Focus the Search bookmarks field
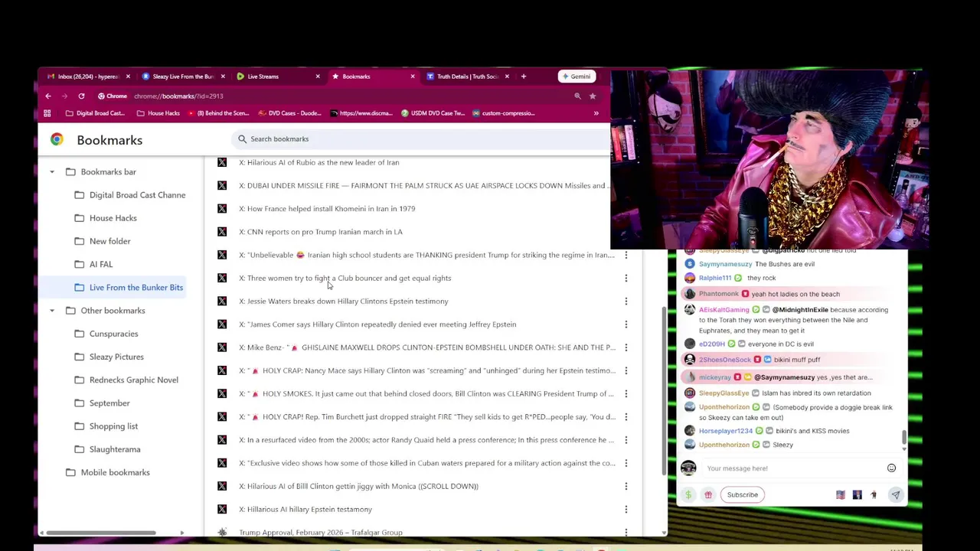Viewport: 980px width, 551px height. coord(421,139)
